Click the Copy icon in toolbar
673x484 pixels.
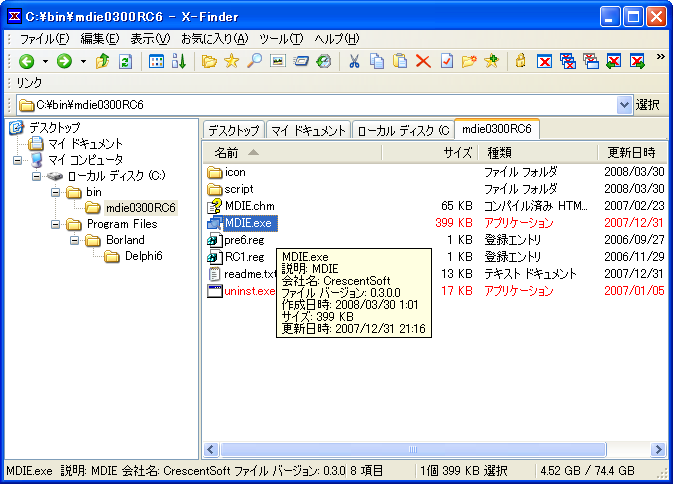[x=377, y=62]
